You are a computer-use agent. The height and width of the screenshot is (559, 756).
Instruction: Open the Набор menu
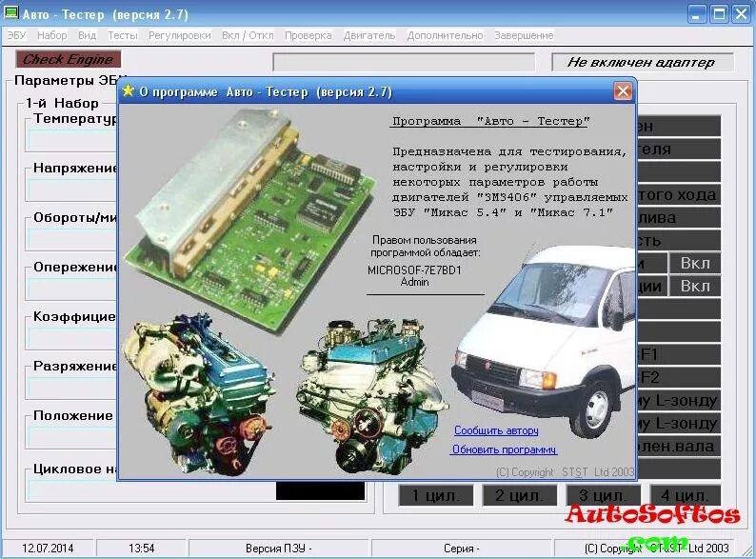(x=52, y=35)
